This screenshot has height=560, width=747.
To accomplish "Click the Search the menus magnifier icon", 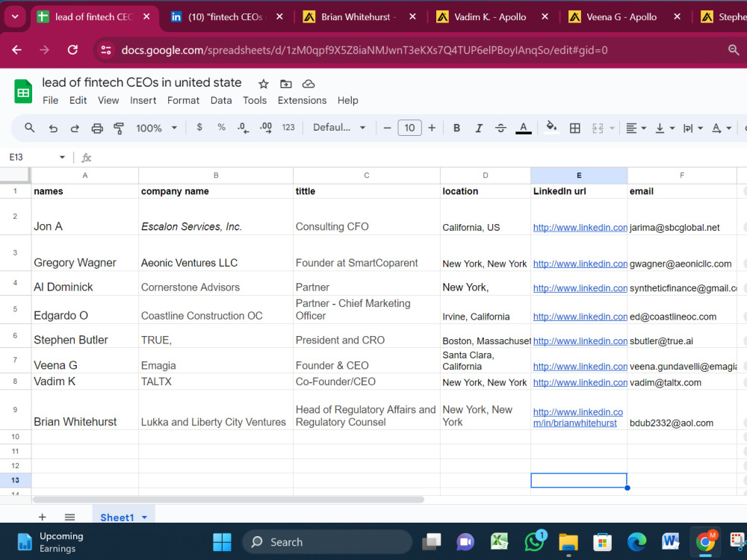I will click(30, 128).
